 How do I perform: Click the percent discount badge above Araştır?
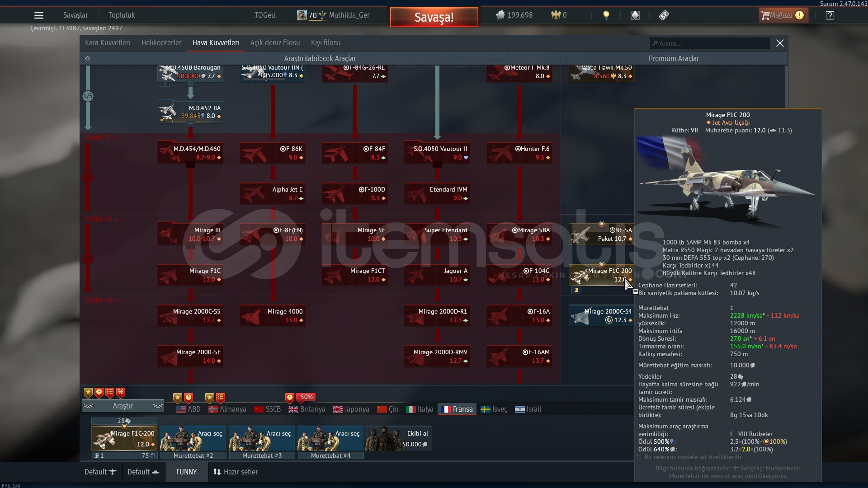point(120,392)
